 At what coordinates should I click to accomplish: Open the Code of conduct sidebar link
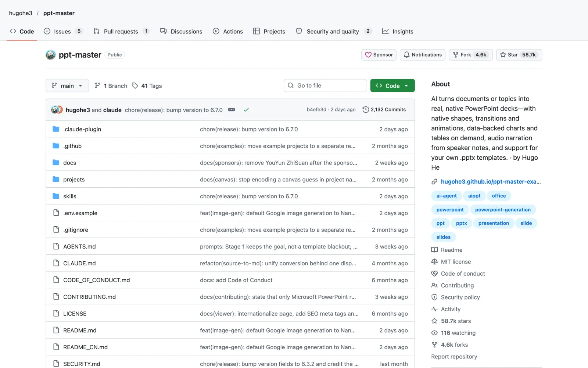[459, 273]
